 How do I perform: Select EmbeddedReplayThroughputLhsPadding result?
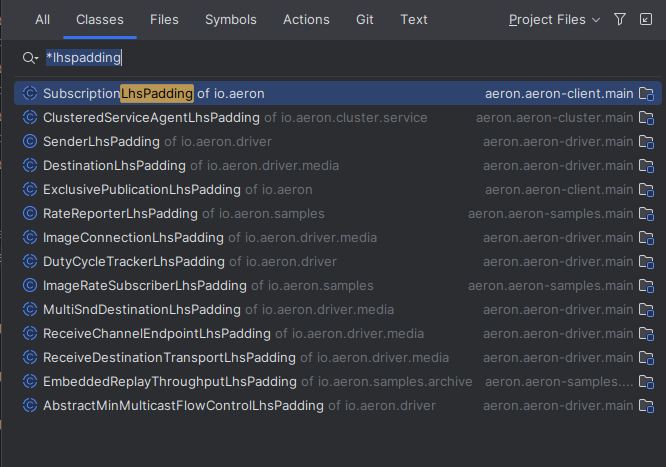point(338,382)
